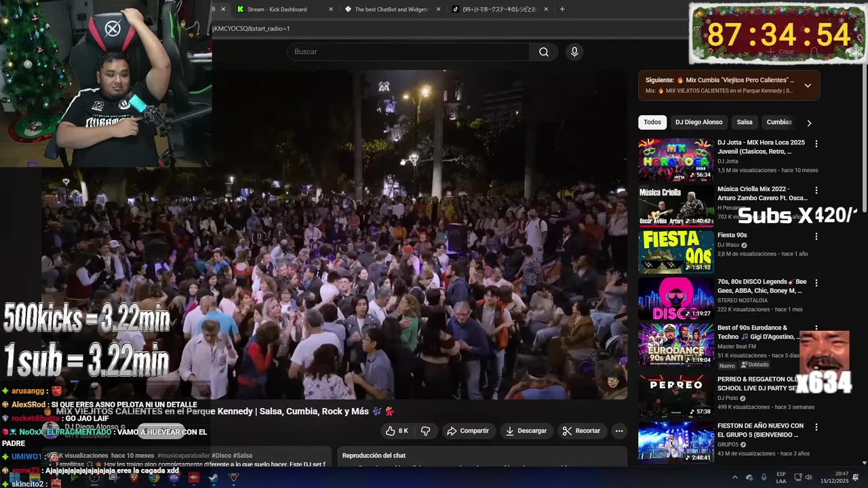Open Best of 90s Eurodance thumbnail

tap(675, 344)
